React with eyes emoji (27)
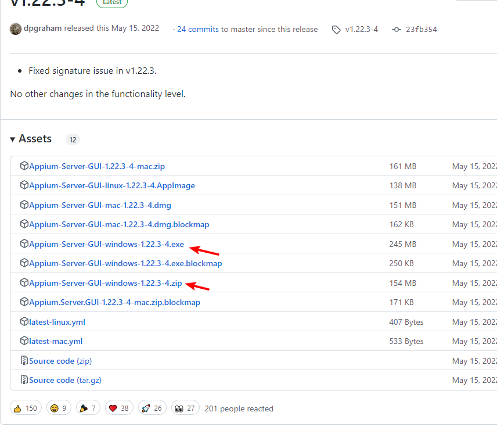Screen dimensions: 497x448 [185, 408]
